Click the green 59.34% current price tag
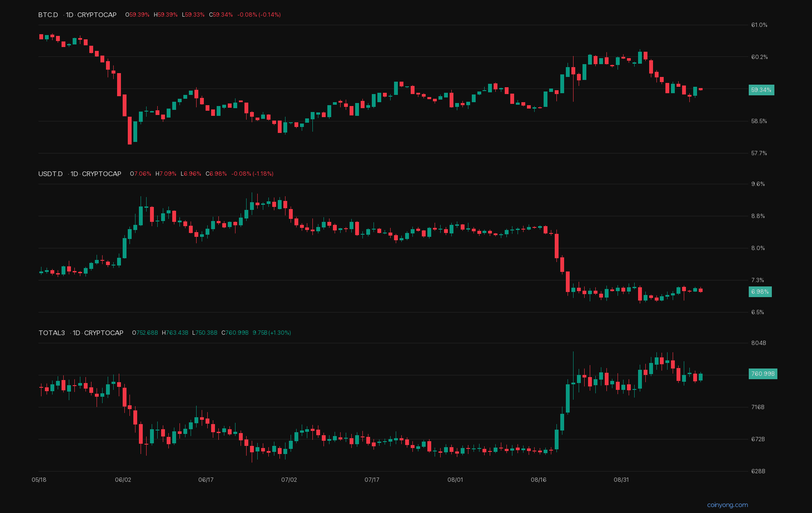 (761, 90)
